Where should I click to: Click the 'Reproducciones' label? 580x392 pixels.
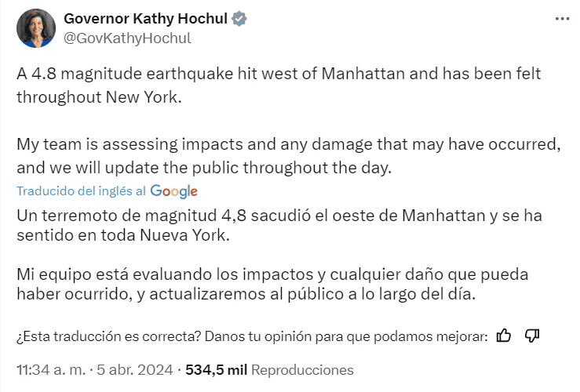302,370
